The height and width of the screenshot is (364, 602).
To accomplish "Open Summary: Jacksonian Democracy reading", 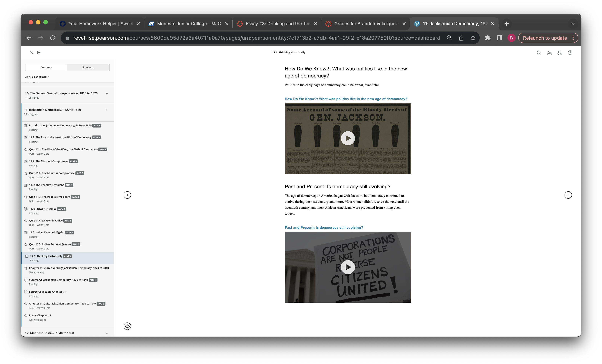I will 58,280.
